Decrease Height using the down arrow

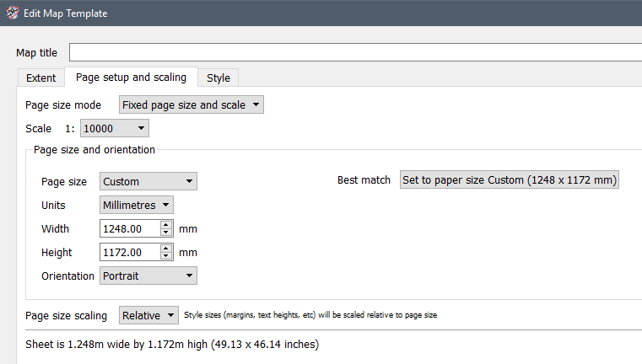tap(166, 256)
